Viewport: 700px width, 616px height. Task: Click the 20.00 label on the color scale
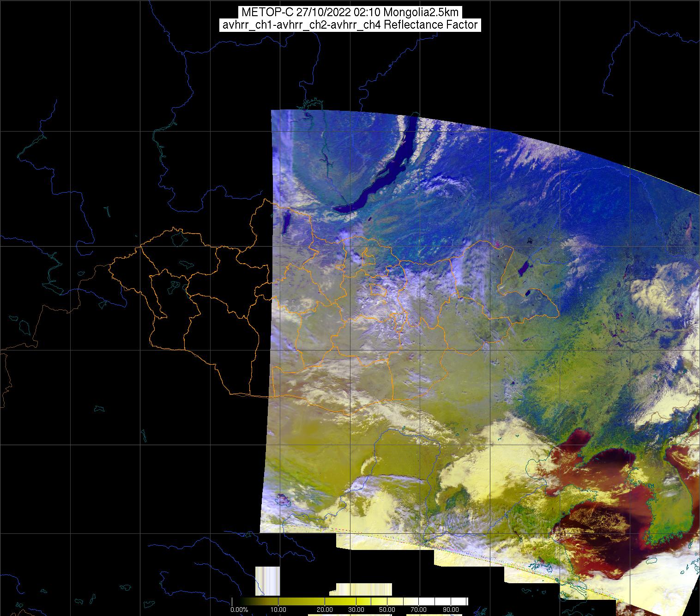tap(325, 610)
